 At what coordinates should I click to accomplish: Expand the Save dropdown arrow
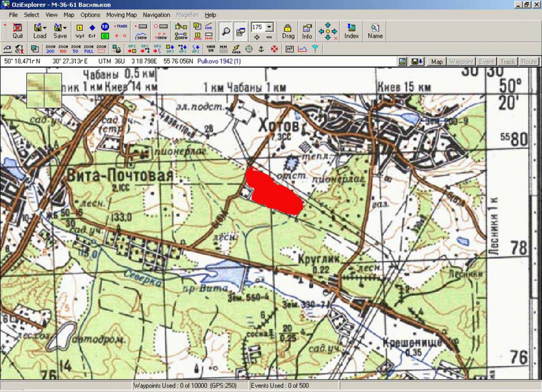coord(65,28)
